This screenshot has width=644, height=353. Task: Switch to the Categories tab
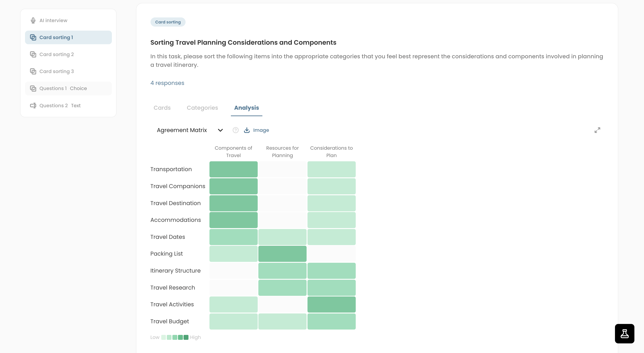click(202, 108)
